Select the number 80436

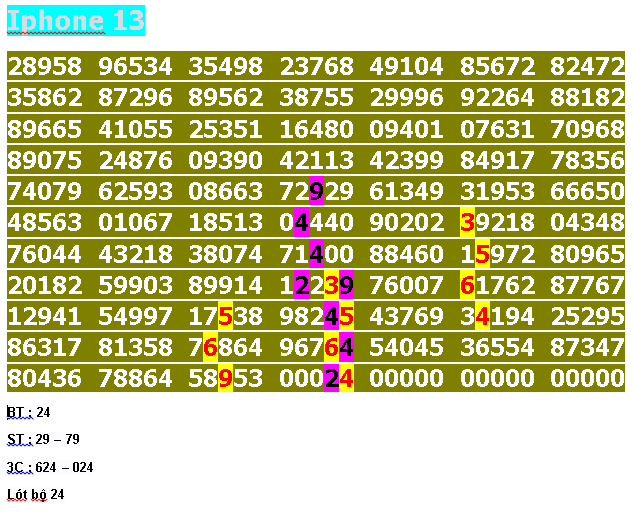[x=45, y=379]
